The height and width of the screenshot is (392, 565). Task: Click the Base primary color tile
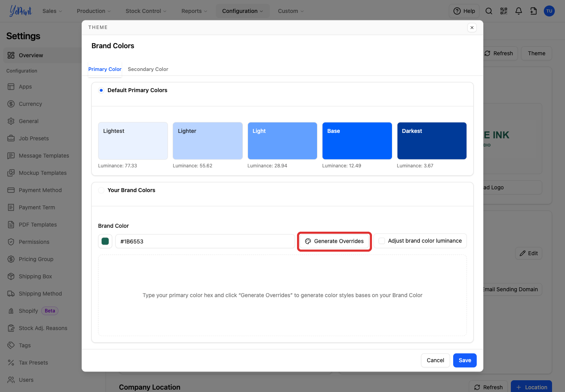click(x=357, y=141)
